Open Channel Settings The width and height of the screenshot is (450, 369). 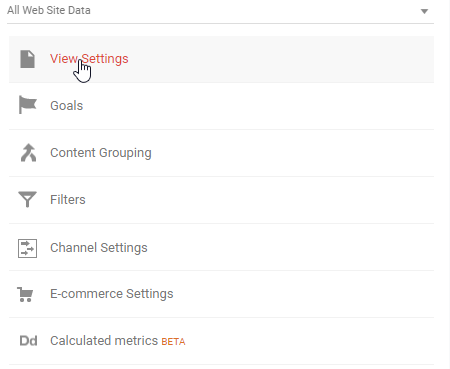pos(99,248)
